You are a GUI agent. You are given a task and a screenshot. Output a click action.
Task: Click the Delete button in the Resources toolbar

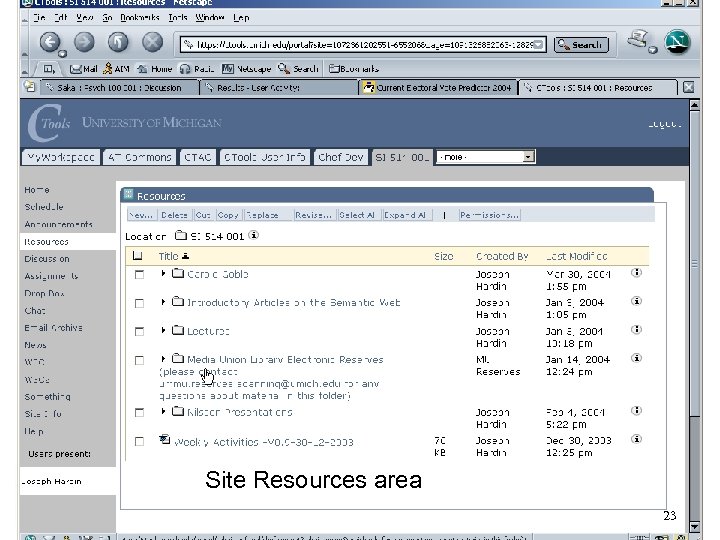tap(174, 215)
